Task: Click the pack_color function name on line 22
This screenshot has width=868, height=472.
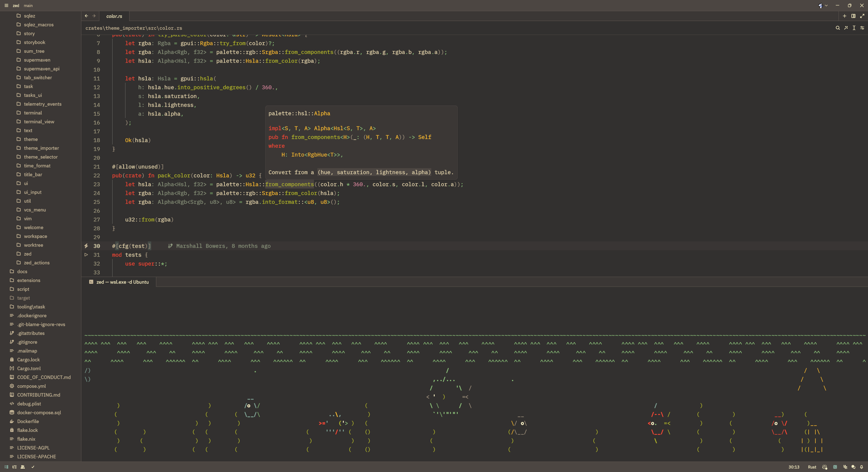Action: [x=174, y=175]
